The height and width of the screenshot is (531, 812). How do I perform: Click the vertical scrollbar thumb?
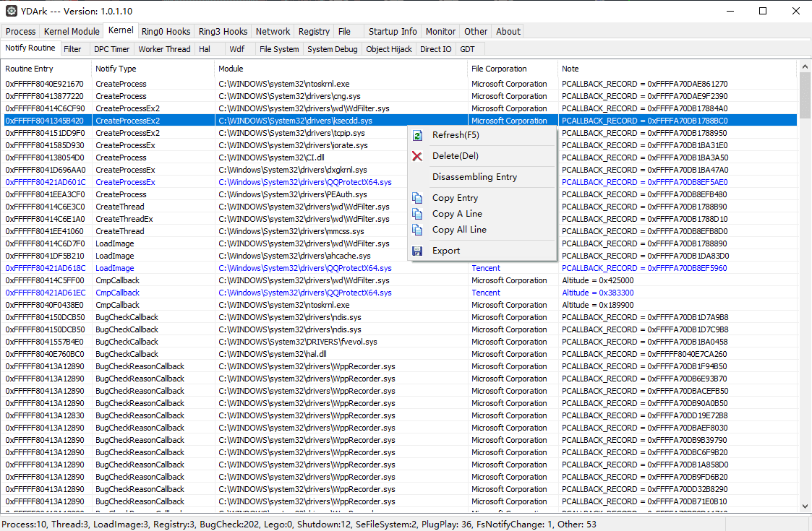pyautogui.click(x=804, y=95)
